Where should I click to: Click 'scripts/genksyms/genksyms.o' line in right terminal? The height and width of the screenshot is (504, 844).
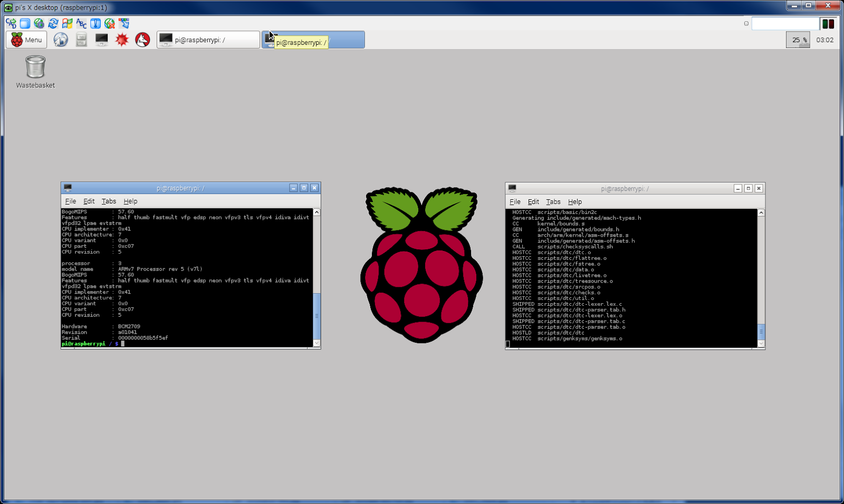point(567,338)
